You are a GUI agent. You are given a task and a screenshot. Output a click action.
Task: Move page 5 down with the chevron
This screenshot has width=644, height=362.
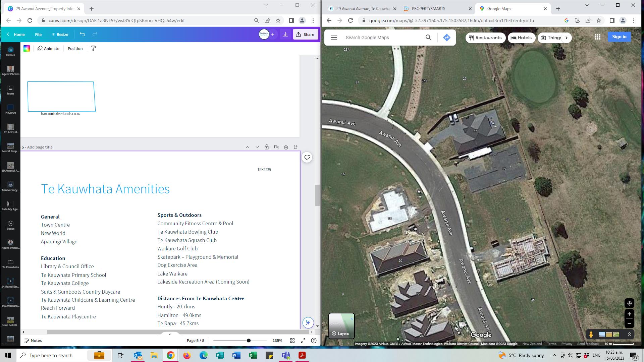(x=257, y=147)
